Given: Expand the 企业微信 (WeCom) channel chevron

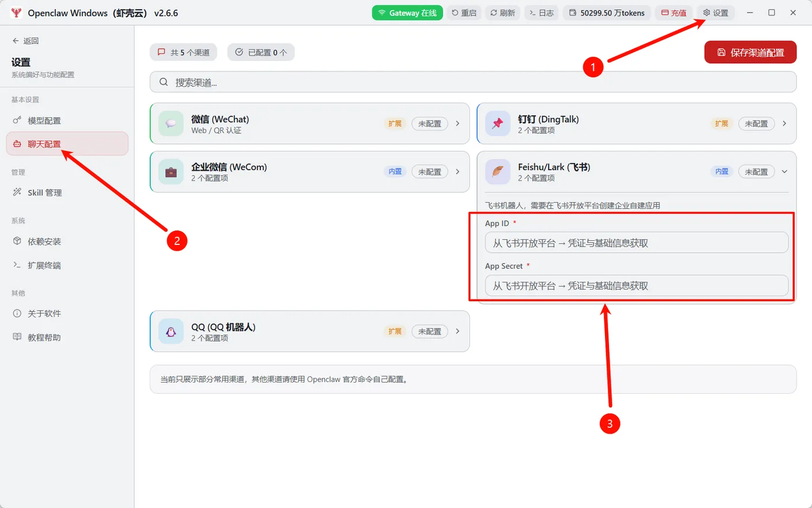Looking at the screenshot, I should (x=458, y=172).
